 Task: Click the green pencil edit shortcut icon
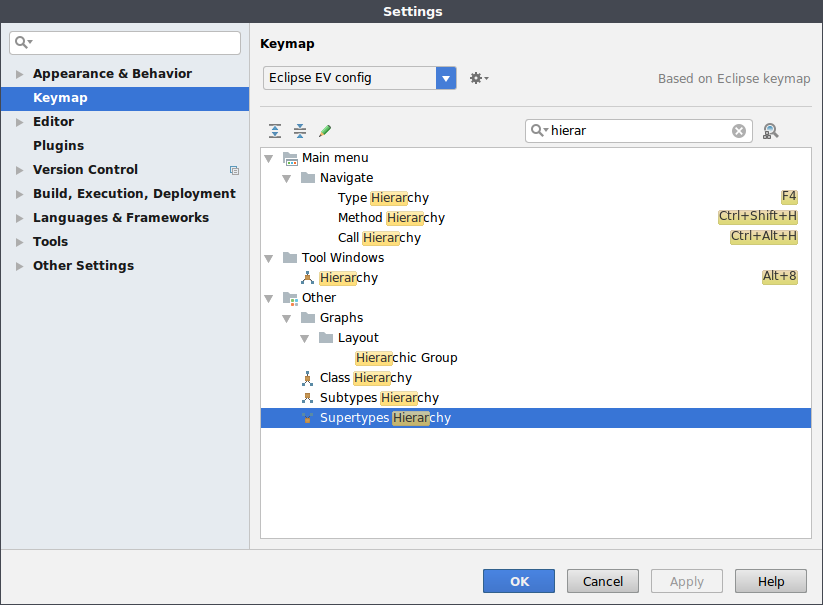tap(325, 131)
